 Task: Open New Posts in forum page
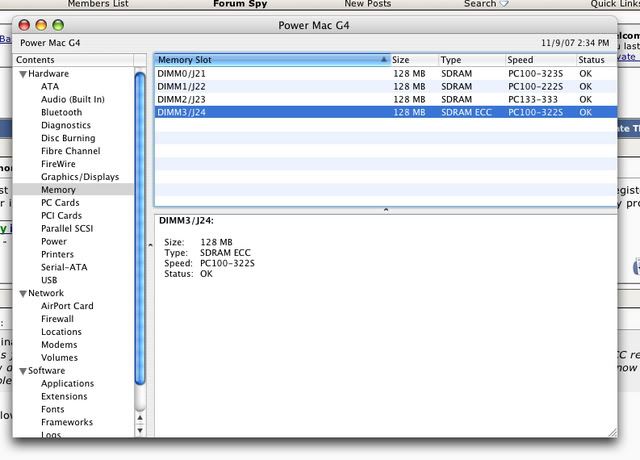click(x=367, y=4)
